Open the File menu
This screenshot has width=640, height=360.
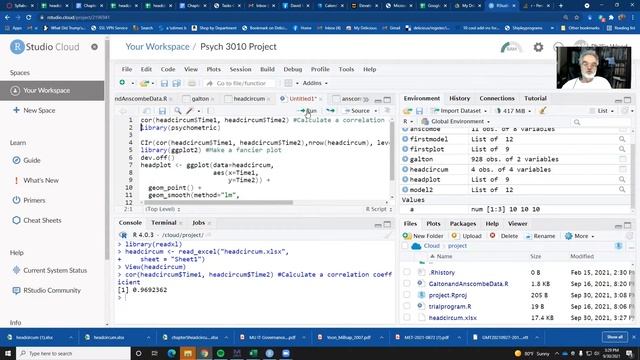(127, 69)
